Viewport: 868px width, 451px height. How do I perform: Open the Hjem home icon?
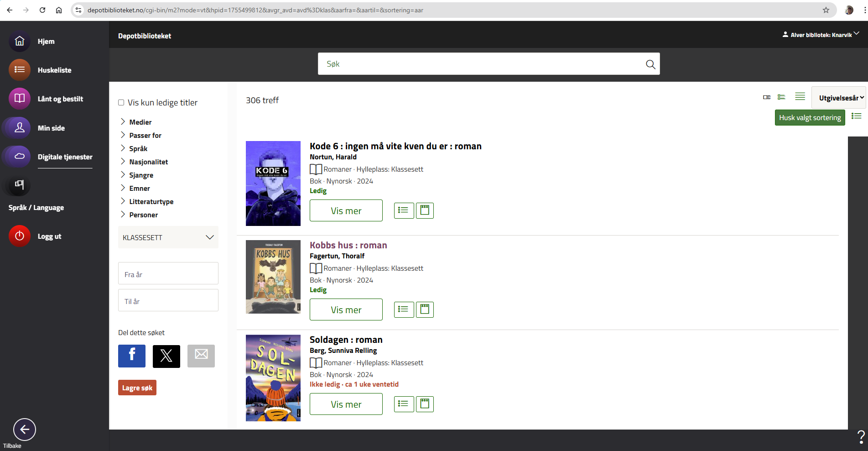coord(20,41)
